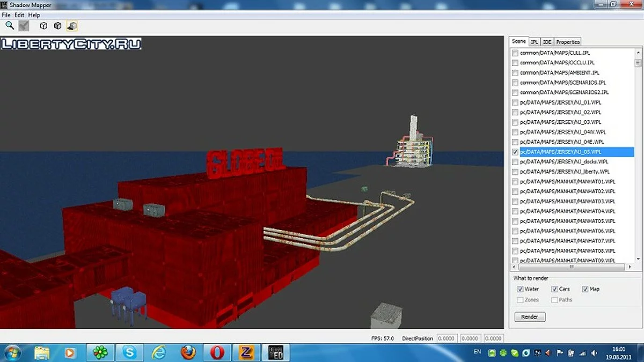Image resolution: width=644 pixels, height=362 pixels.
Task: Open the Help menu
Action: 34,15
